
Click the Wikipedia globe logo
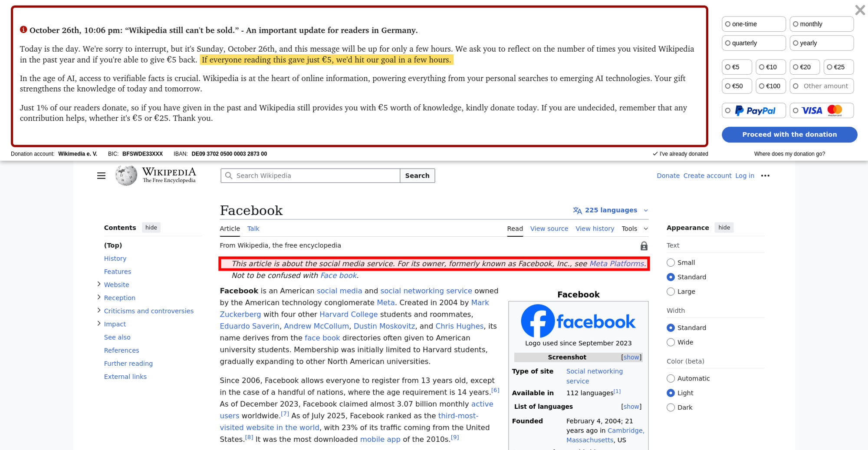tap(126, 175)
